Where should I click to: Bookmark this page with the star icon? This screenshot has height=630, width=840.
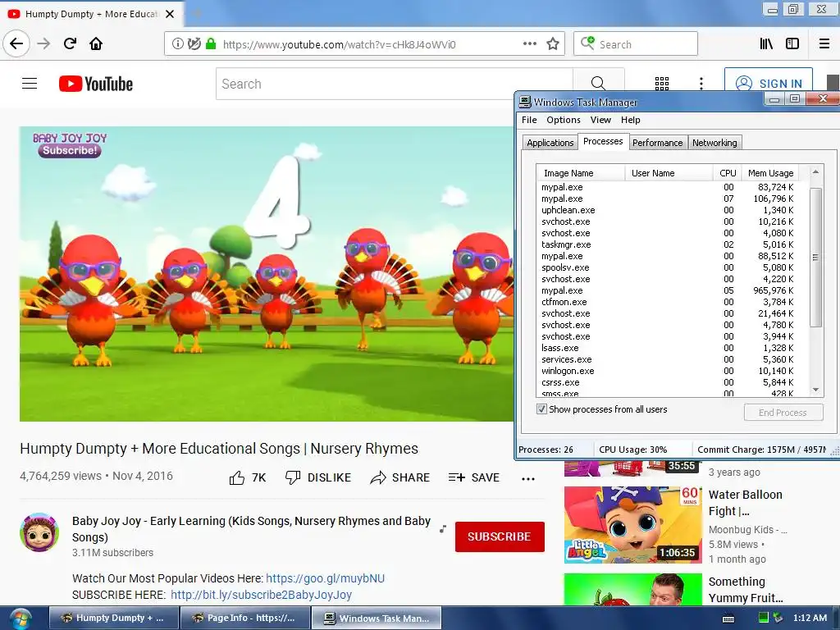[x=553, y=44]
